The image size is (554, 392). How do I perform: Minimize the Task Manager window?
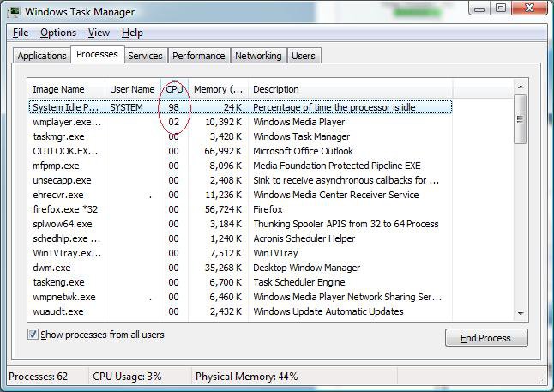479,8
